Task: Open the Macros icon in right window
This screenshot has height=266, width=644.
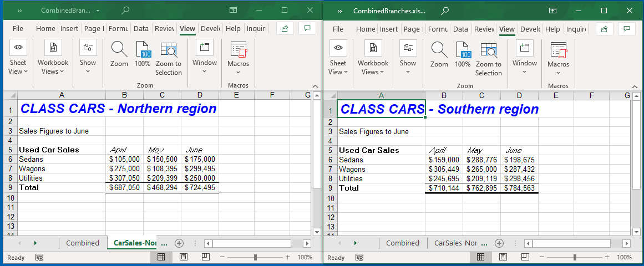Action: click(x=558, y=50)
